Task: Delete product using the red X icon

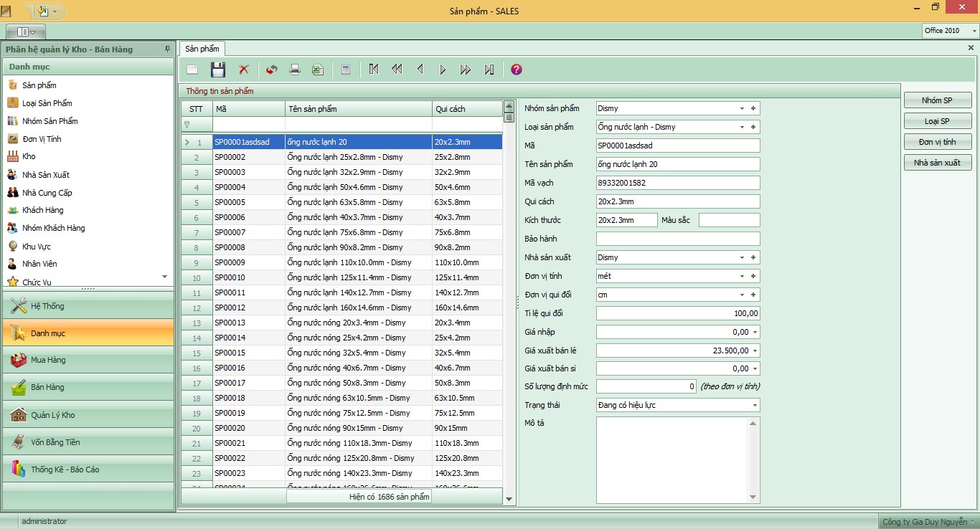Action: (x=244, y=70)
